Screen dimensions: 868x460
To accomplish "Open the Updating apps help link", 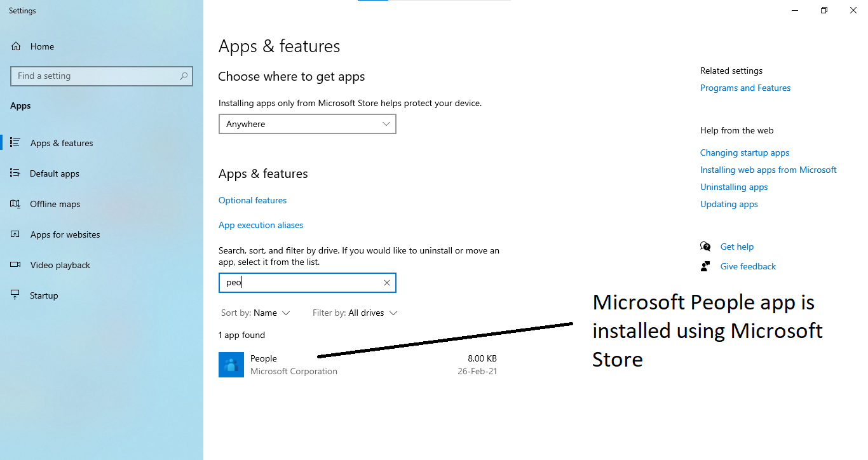I will click(x=729, y=204).
